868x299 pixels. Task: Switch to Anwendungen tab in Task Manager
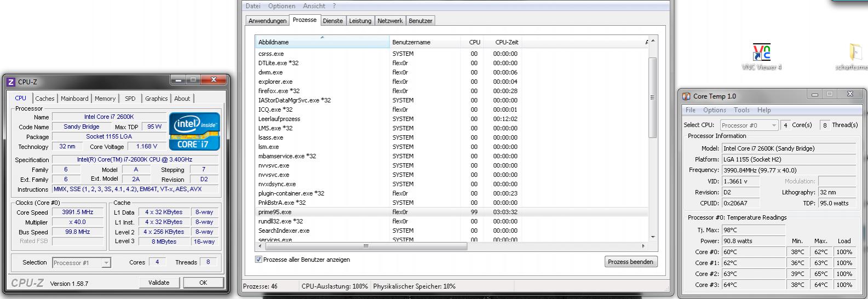(267, 21)
